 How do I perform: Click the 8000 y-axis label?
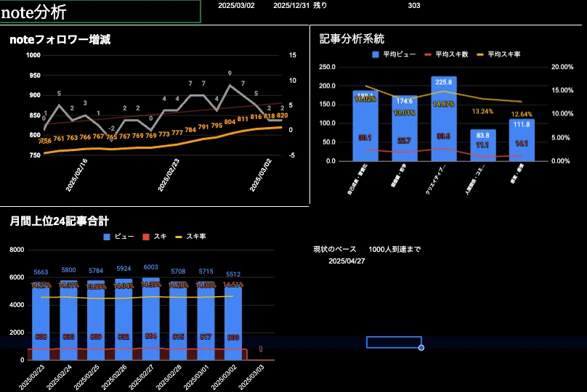coord(17,250)
